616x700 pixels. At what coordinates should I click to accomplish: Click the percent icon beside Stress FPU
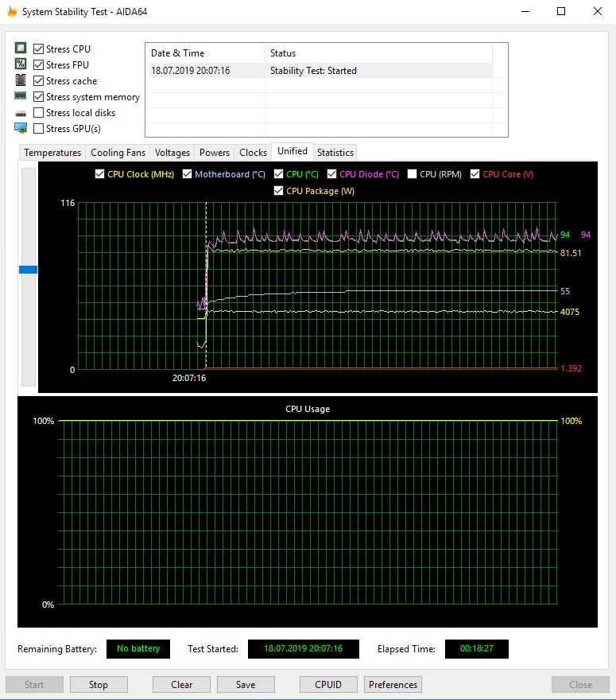[x=21, y=64]
